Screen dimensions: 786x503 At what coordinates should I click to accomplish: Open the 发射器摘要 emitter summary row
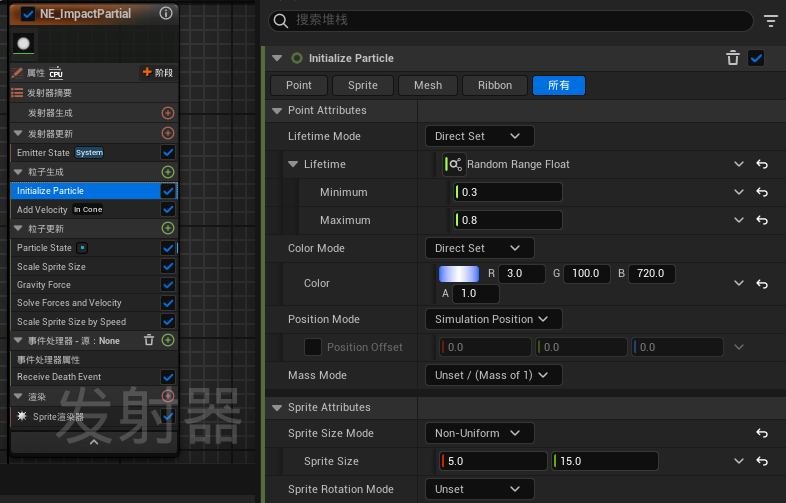pyautogui.click(x=94, y=93)
